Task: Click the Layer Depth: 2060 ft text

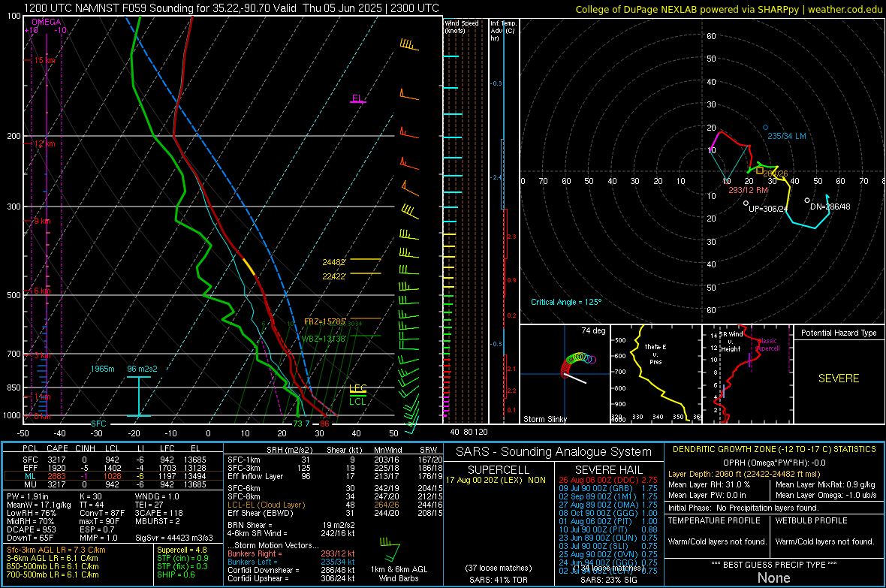Action: point(744,474)
